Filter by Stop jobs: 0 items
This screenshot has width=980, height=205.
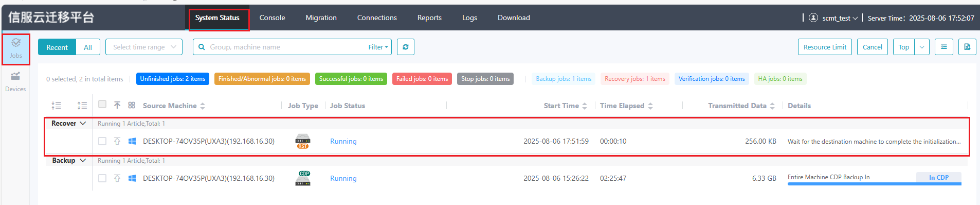485,79
